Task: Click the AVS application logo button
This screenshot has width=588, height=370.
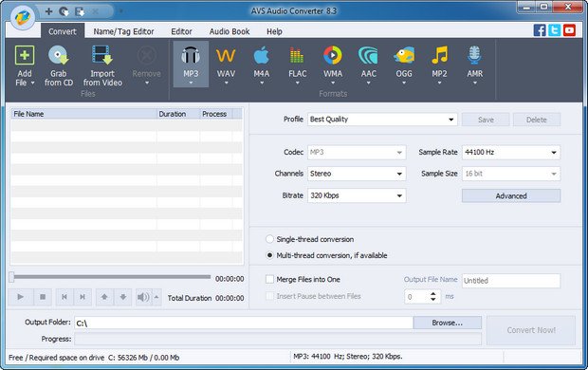Action: 23,17
